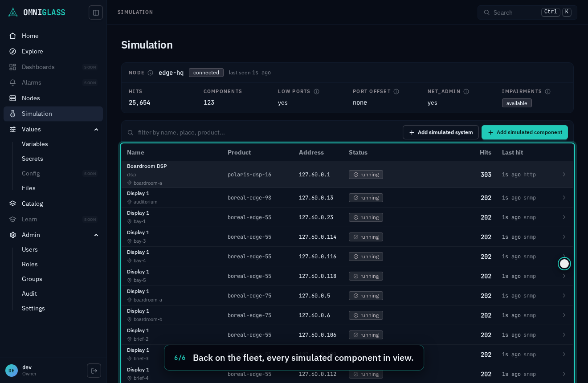The image size is (588, 383).
Task: Click the connected status badge
Action: (x=206, y=73)
